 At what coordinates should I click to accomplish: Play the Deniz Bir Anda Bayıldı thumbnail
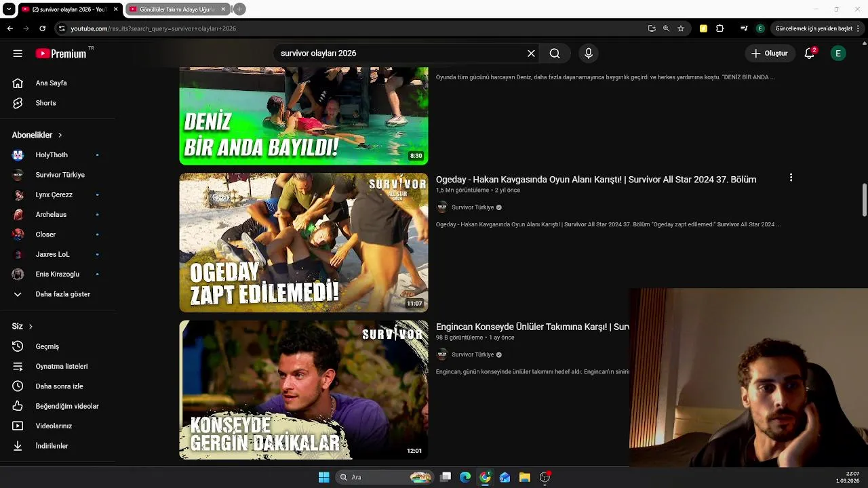pos(304,116)
